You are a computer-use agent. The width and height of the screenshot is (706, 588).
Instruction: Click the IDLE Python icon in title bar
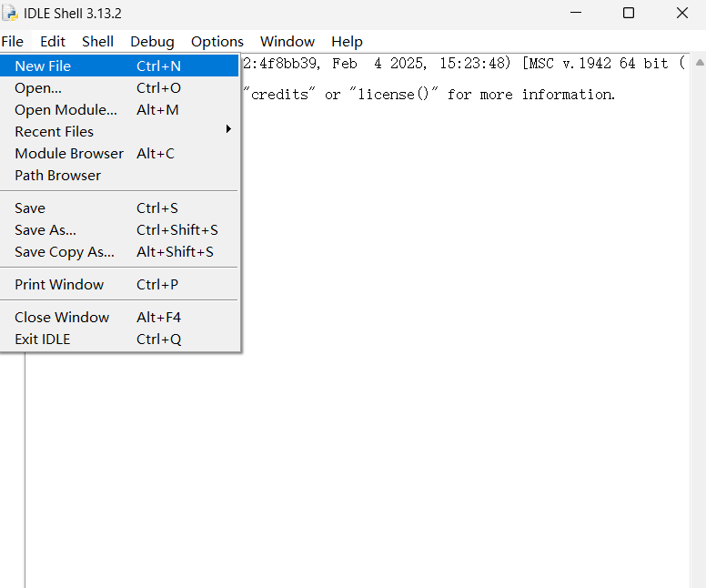point(10,13)
